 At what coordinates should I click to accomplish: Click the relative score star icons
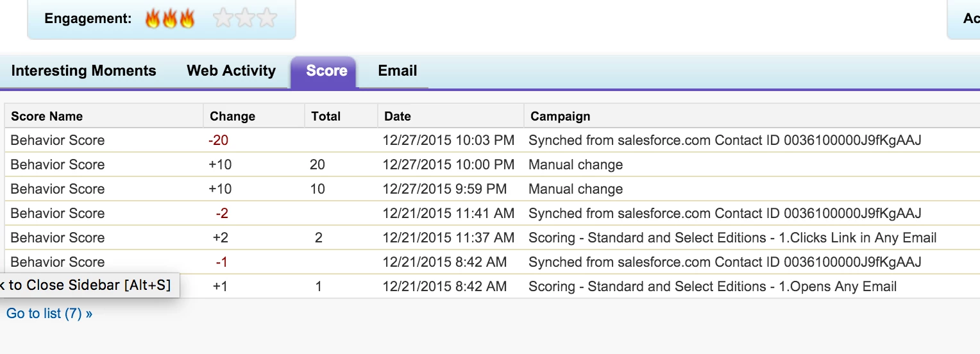(x=244, y=19)
